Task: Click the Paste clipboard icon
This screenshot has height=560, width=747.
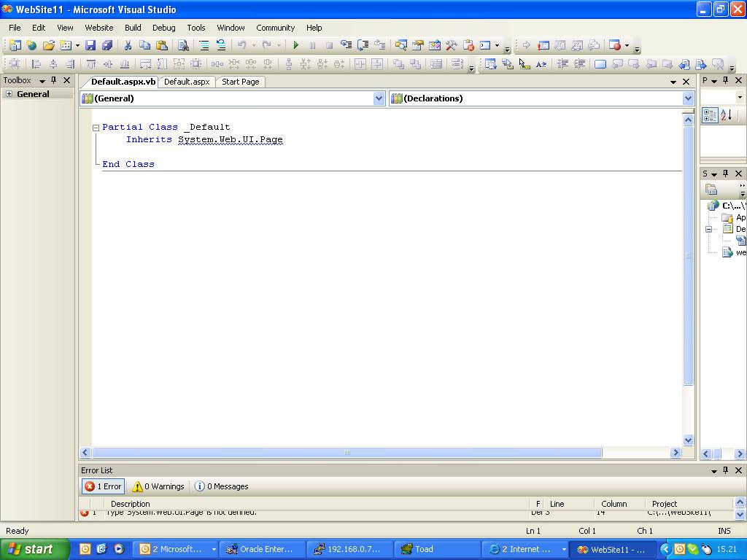Action: (x=162, y=45)
